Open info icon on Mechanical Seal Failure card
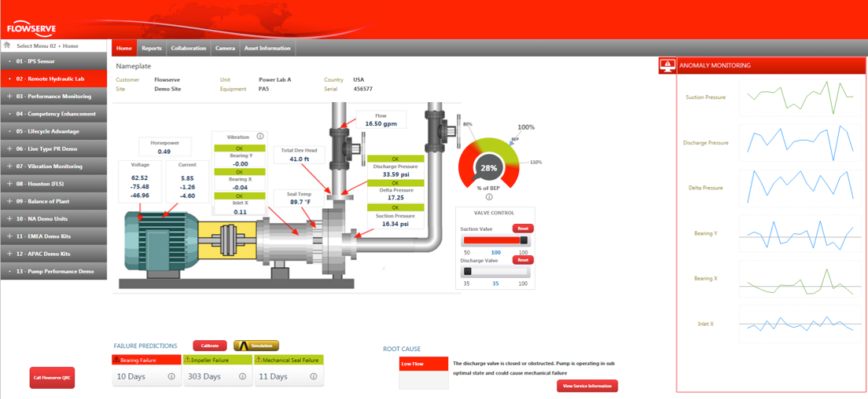Screen dimensions: 868x399 [x=314, y=377]
